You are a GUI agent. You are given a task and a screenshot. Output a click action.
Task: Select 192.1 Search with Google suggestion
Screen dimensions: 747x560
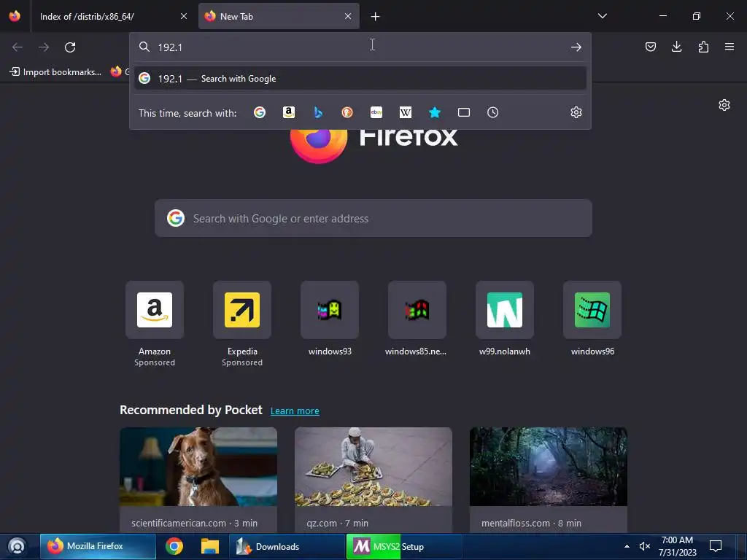click(x=360, y=79)
